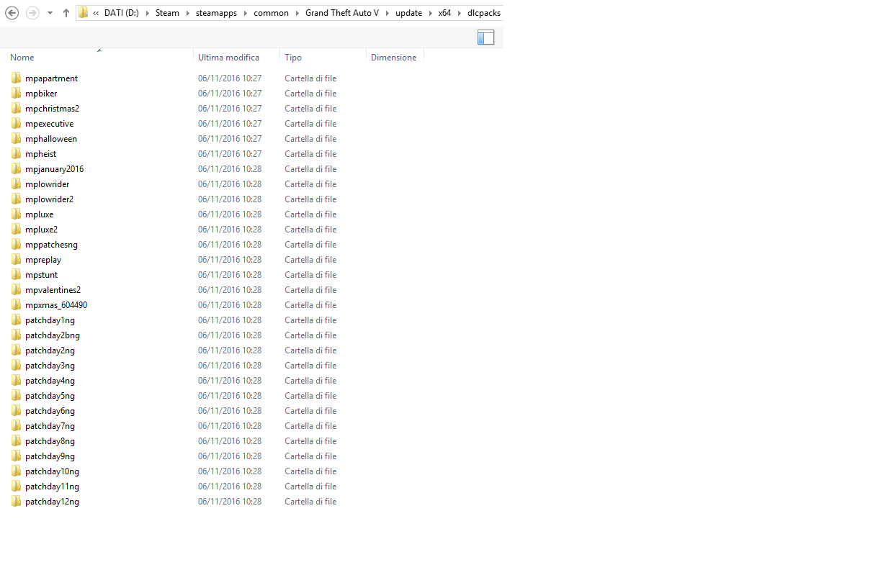Screen dimensions: 891x588
Task: Go to the update breadcrumb link
Action: (408, 12)
